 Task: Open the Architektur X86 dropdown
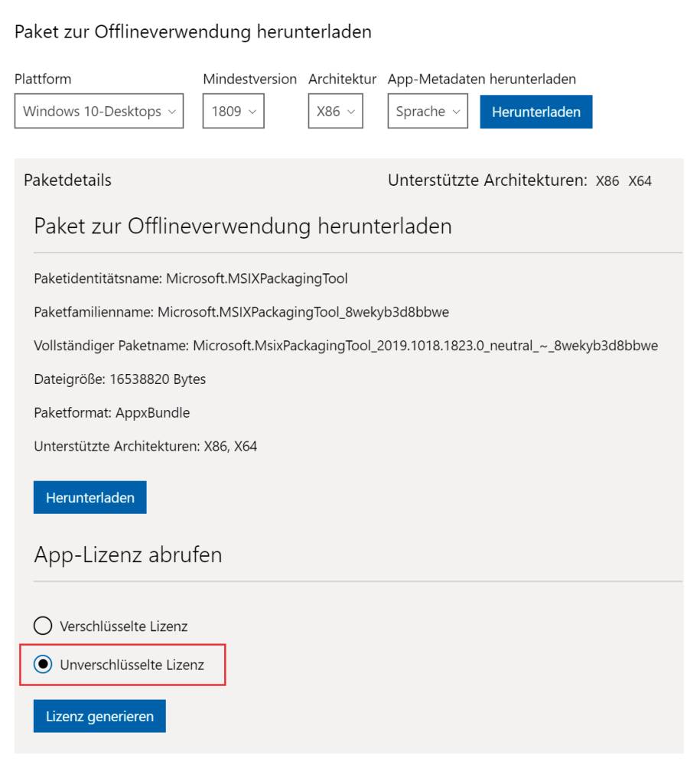(336, 111)
